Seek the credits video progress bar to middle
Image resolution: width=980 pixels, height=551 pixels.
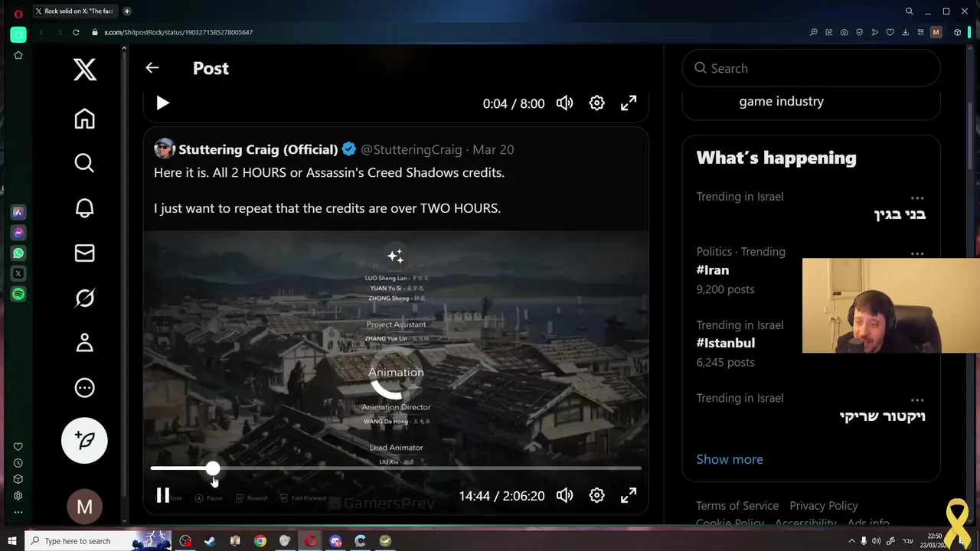pos(396,468)
